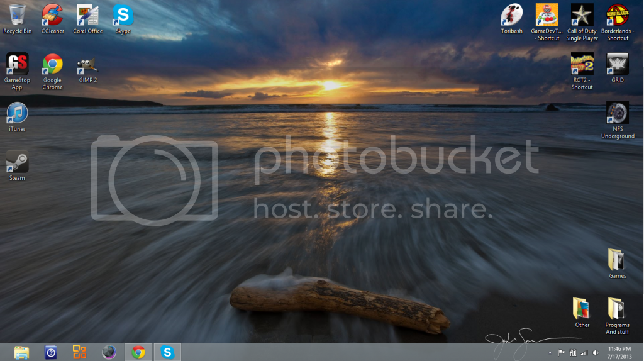Screen dimensions: 644x361
Task: Click the battery power tray icon
Action: point(572,353)
